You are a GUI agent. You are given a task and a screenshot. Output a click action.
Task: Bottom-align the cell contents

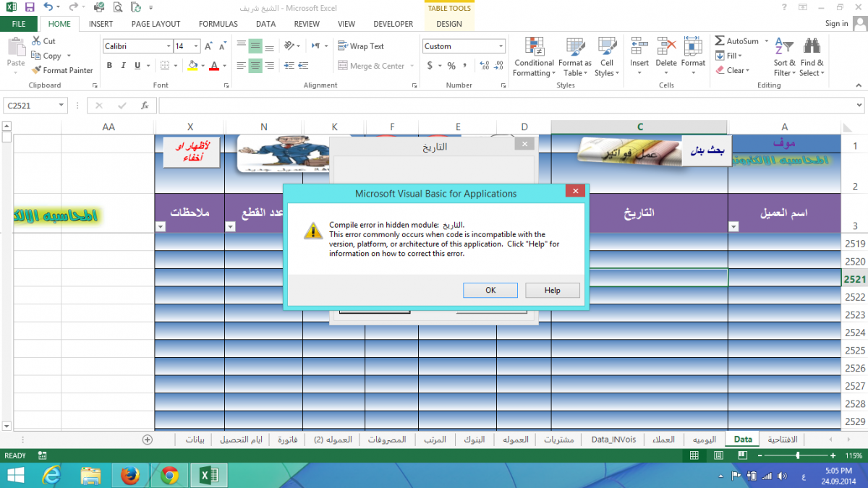[x=269, y=46]
